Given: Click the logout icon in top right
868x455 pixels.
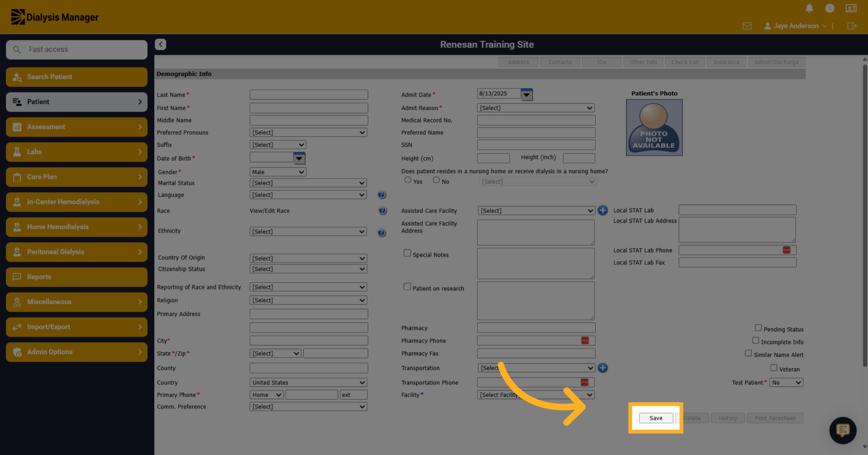Looking at the screenshot, I should pos(852,26).
